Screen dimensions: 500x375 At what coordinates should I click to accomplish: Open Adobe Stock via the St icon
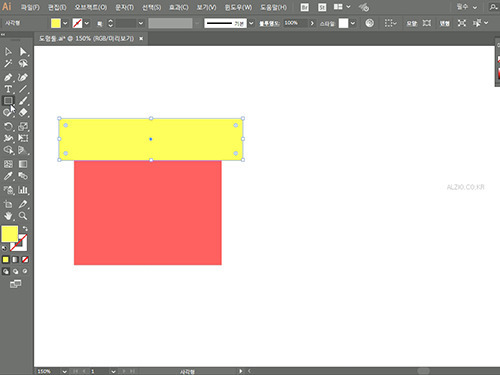coord(322,7)
